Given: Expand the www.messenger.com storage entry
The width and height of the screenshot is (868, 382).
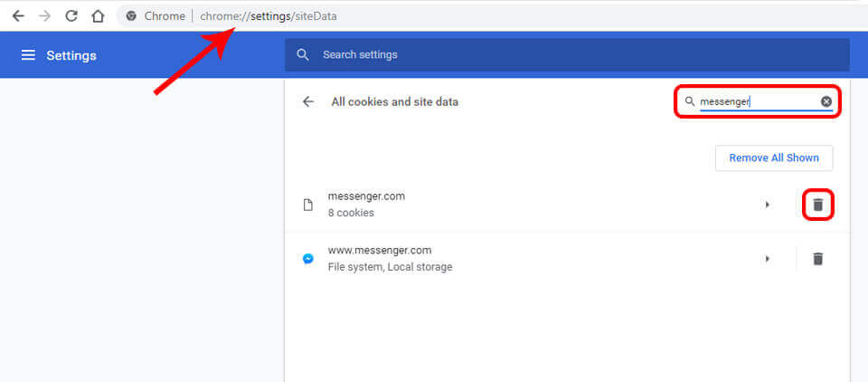Looking at the screenshot, I should (x=768, y=258).
